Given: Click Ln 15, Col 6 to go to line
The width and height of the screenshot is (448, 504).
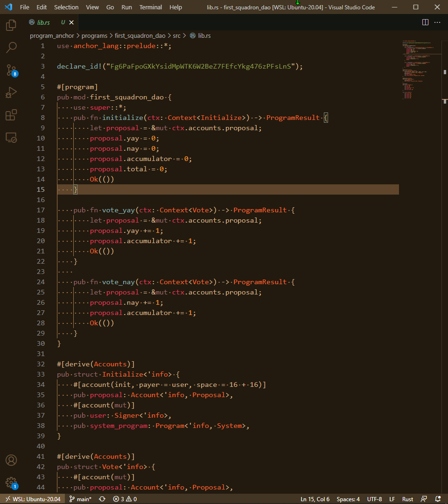Looking at the screenshot, I should pos(315,499).
